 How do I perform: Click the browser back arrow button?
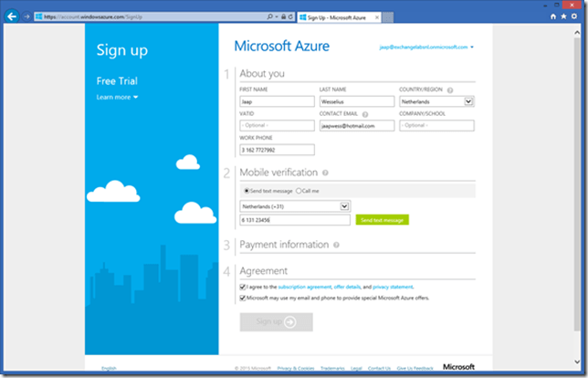point(13,16)
